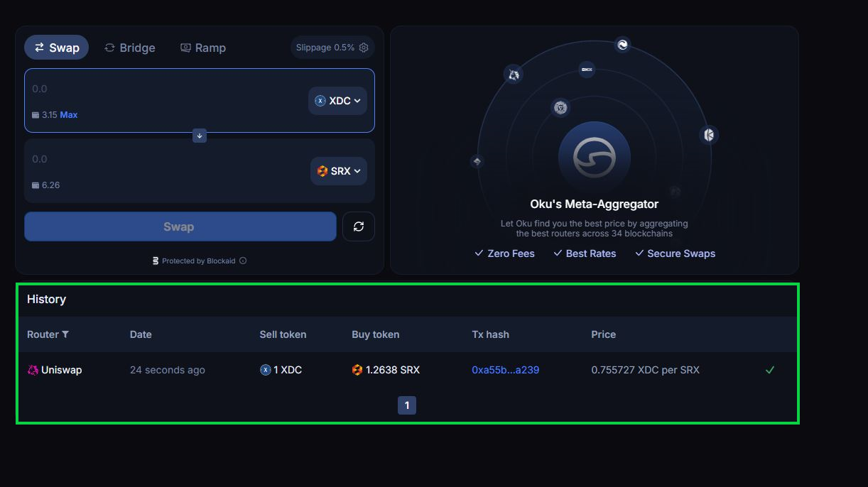Viewport: 868px width, 487px height.
Task: Click the swap direction arrow between fields
Action: [x=199, y=136]
